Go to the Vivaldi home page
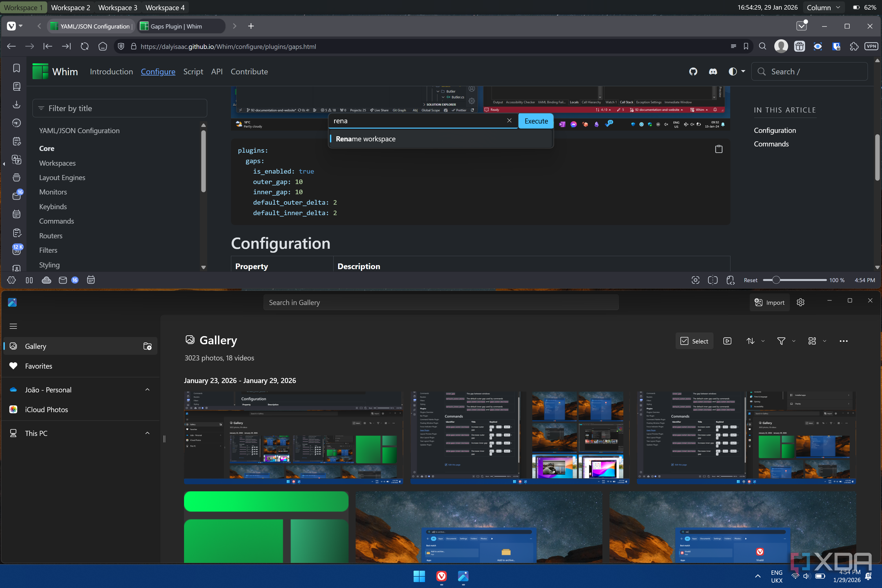 coord(103,46)
